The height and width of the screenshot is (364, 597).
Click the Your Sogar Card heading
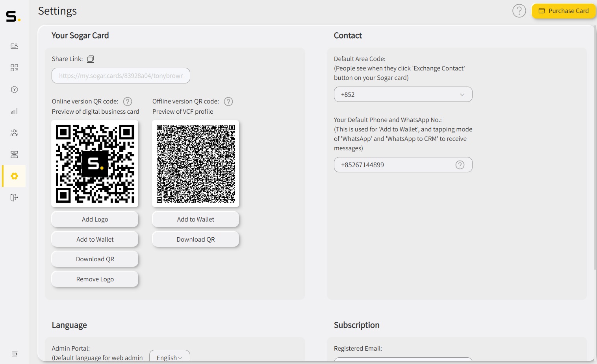tap(80, 35)
